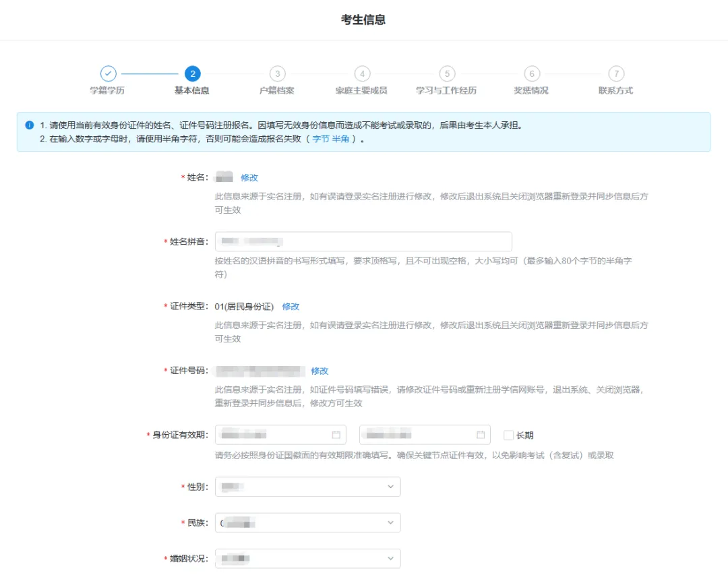Screen dimensions: 728x579
Task: Click the blue info icon in notice banner
Action: point(29,125)
